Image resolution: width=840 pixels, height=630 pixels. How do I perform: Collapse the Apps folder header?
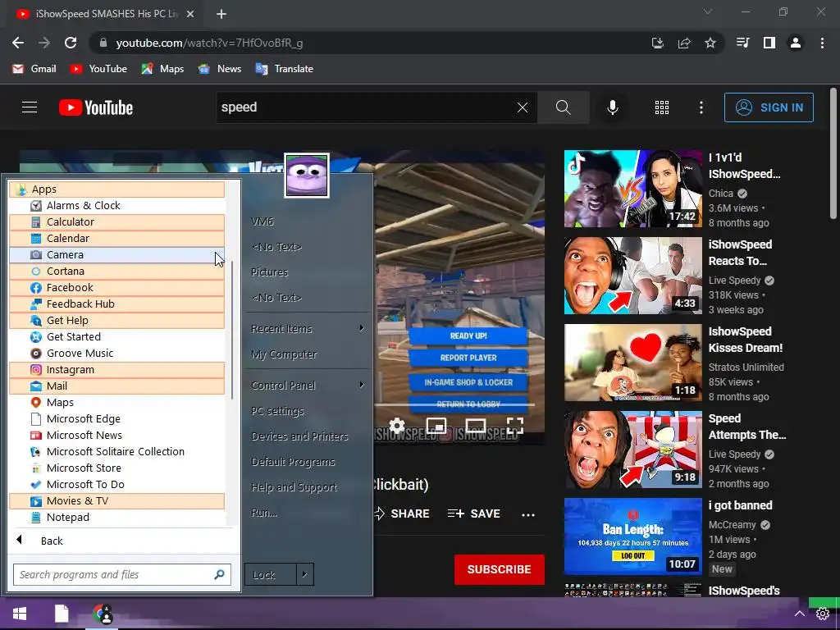tap(116, 189)
